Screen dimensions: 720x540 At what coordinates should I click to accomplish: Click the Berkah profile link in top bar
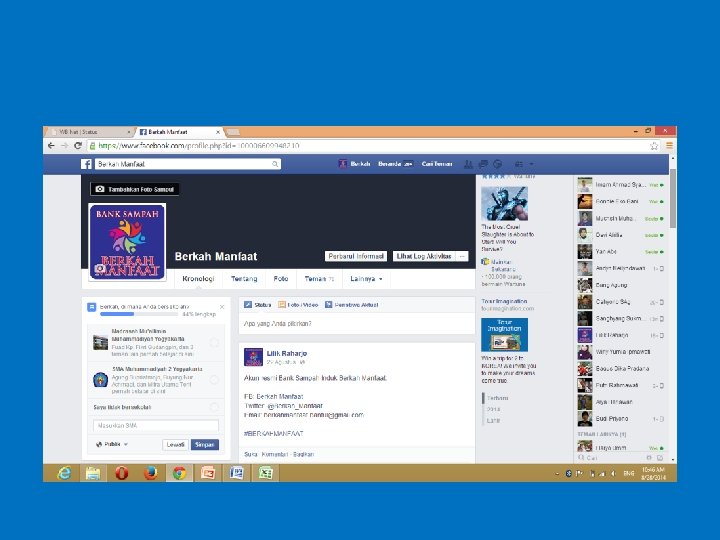354,164
